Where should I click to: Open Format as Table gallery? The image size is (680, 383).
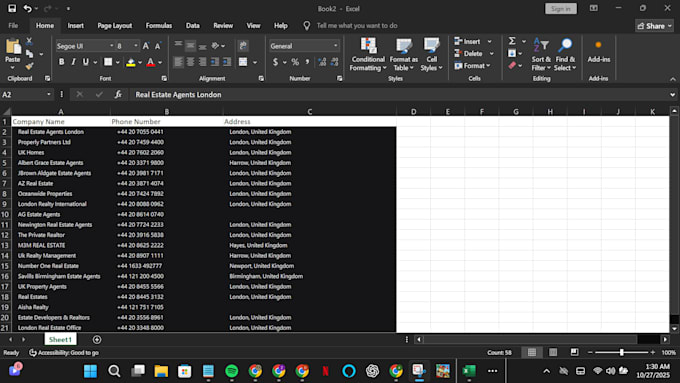(403, 55)
